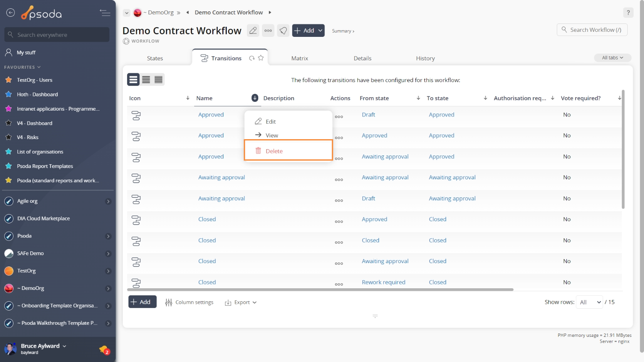
Task: Open TestOrg - Users favourite
Action: (34, 80)
